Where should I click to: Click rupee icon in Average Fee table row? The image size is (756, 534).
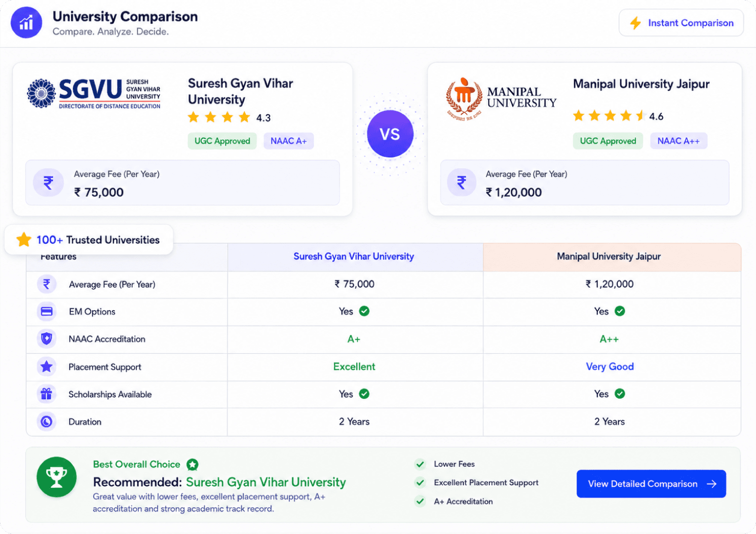tap(47, 284)
